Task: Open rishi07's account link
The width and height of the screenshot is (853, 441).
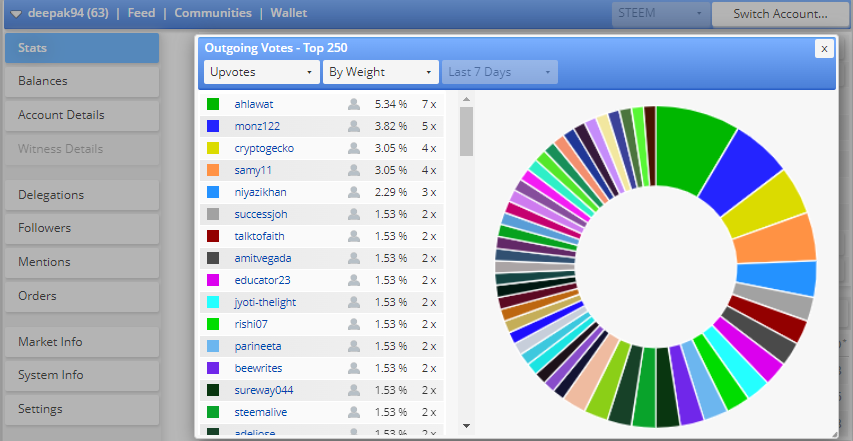Action: [251, 324]
